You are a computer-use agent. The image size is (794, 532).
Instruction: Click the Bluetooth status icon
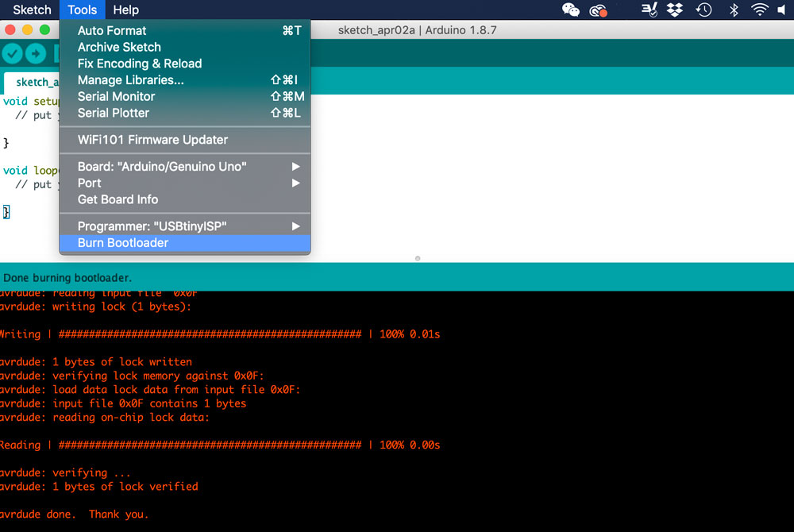pyautogui.click(x=734, y=10)
